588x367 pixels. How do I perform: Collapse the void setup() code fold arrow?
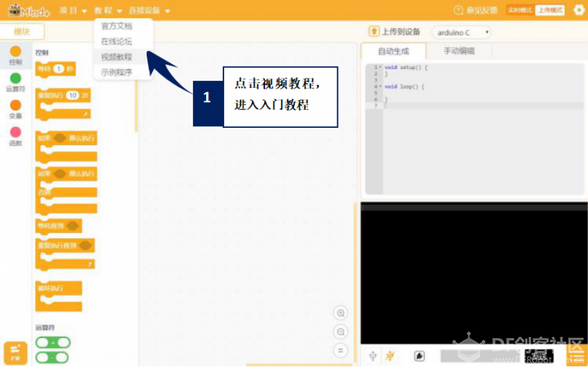tap(380, 67)
